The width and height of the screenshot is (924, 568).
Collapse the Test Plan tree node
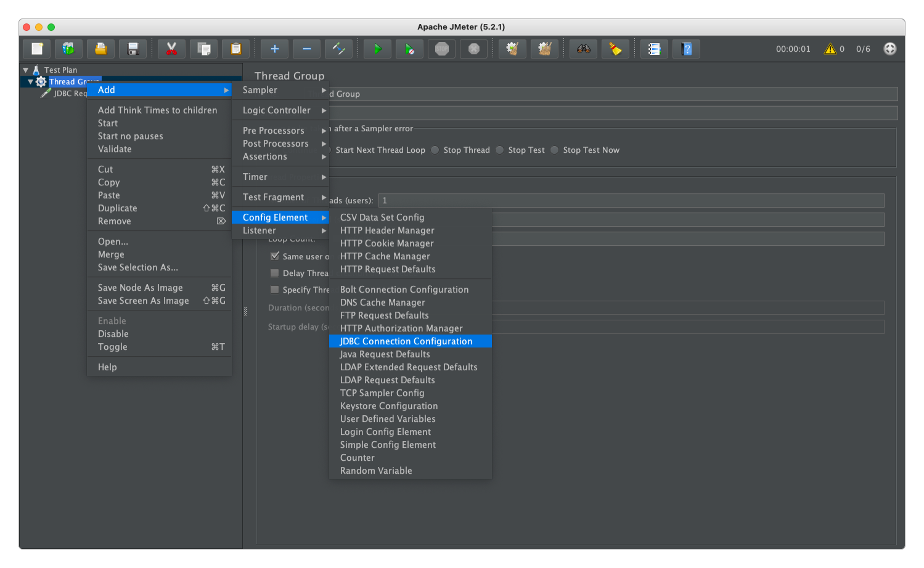[26, 70]
